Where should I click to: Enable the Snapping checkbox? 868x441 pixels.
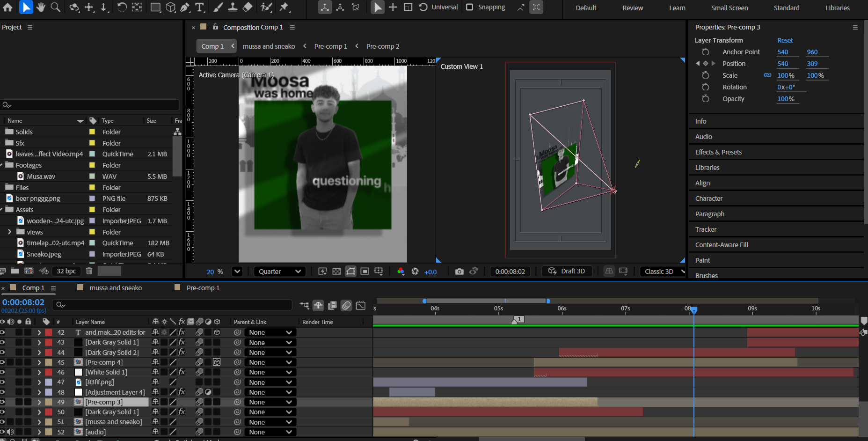click(470, 7)
